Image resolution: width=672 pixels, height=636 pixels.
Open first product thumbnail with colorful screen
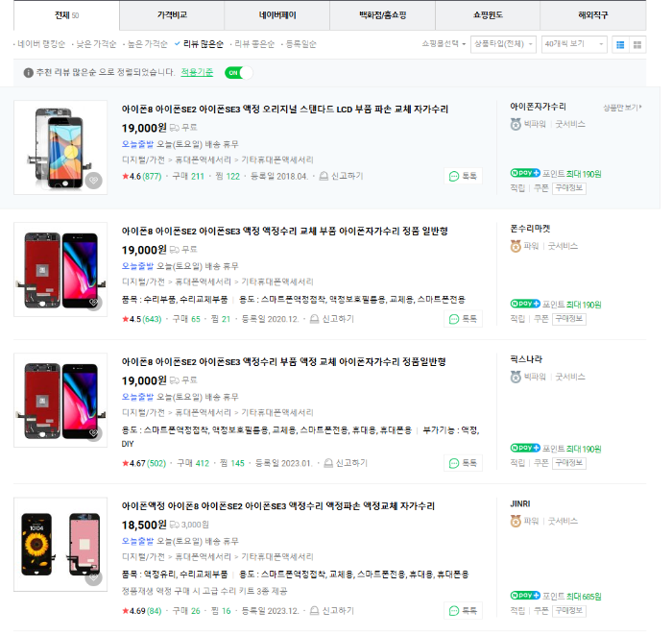click(61, 150)
